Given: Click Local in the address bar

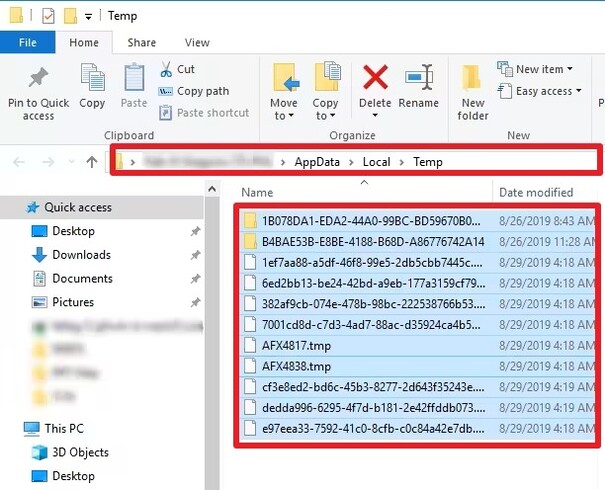Looking at the screenshot, I should click(x=377, y=162).
